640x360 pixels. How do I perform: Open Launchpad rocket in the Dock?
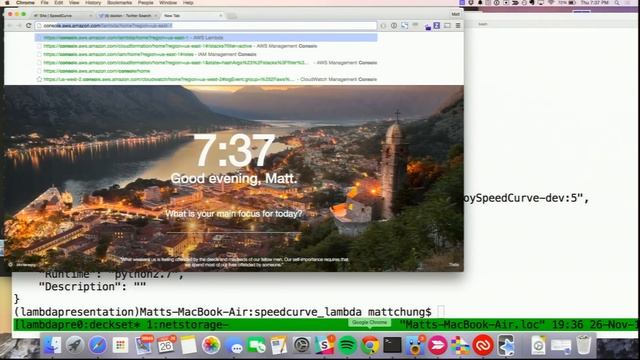coord(75,345)
